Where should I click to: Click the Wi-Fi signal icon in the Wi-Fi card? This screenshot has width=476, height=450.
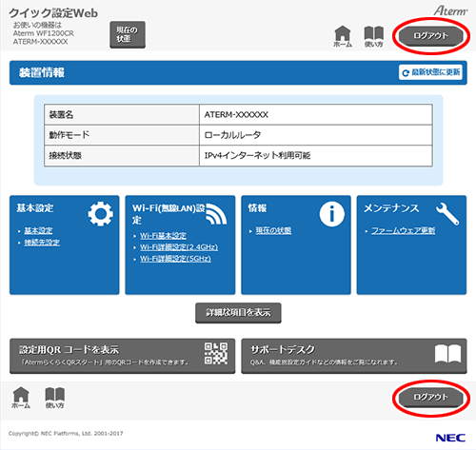[x=216, y=214]
